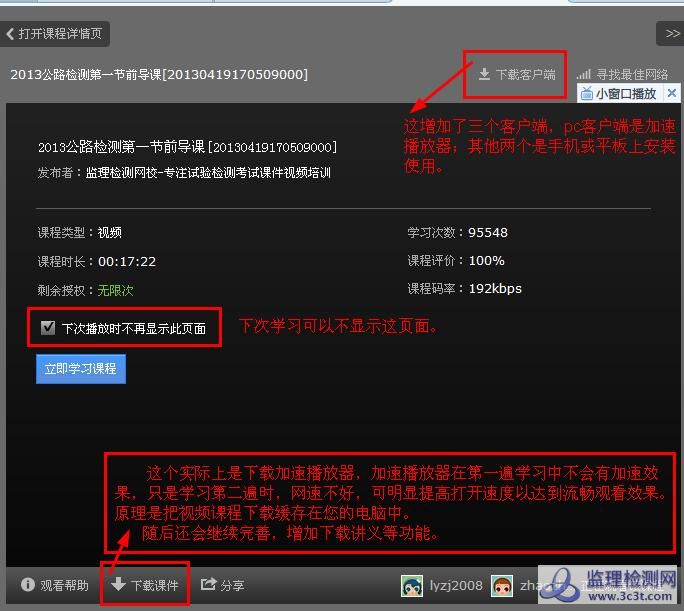Click the 下载课件 courseware download text
The height and width of the screenshot is (611, 684).
155,585
